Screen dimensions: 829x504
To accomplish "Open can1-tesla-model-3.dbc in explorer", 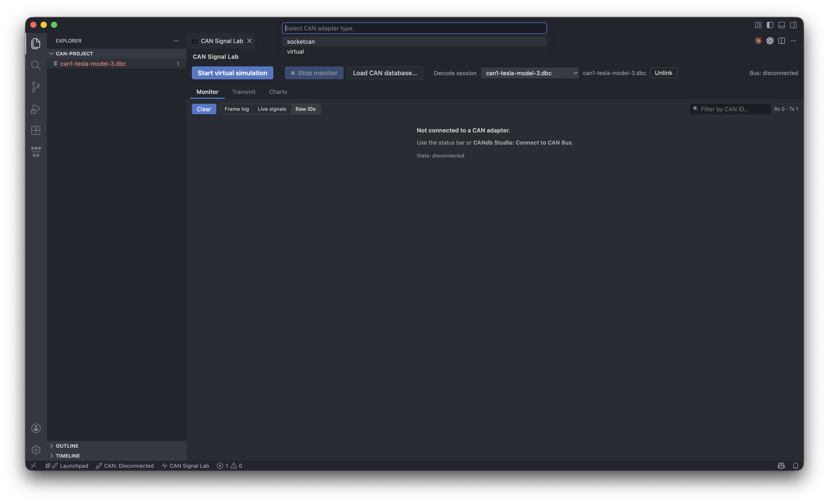I will click(x=93, y=64).
